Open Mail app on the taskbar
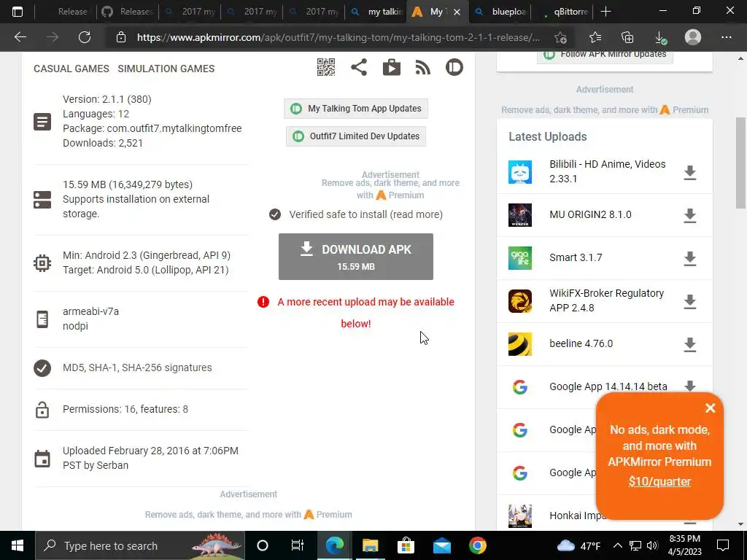The height and width of the screenshot is (560, 747). tap(441, 545)
